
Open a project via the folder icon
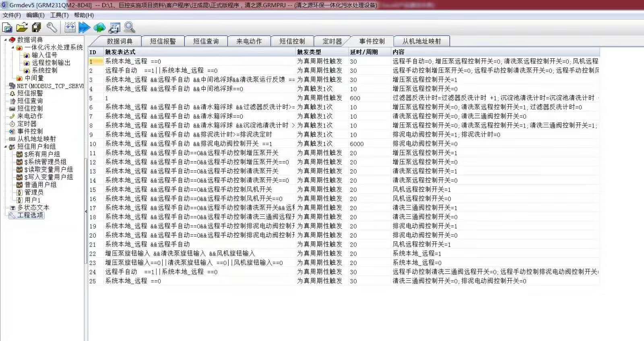pyautogui.click(x=22, y=27)
